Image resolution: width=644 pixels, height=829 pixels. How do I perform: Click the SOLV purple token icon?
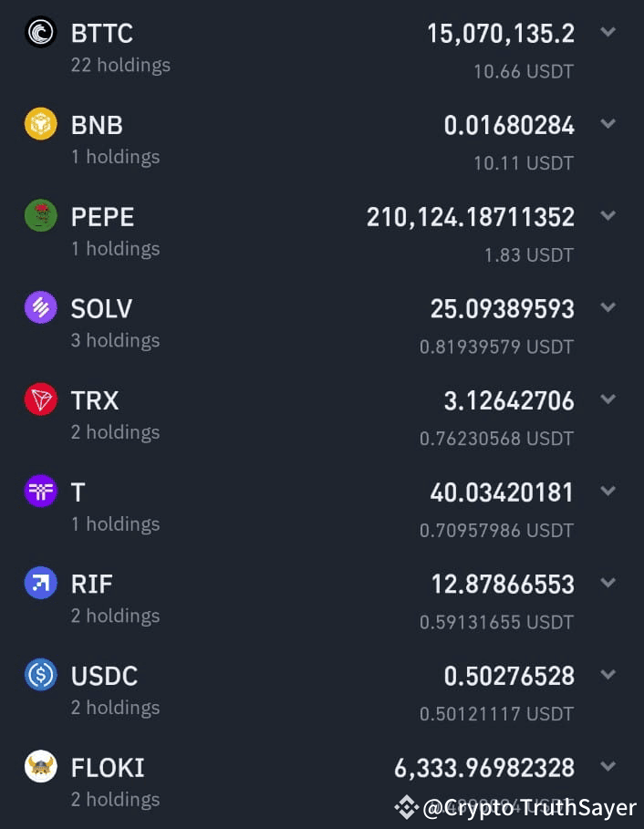(38, 308)
